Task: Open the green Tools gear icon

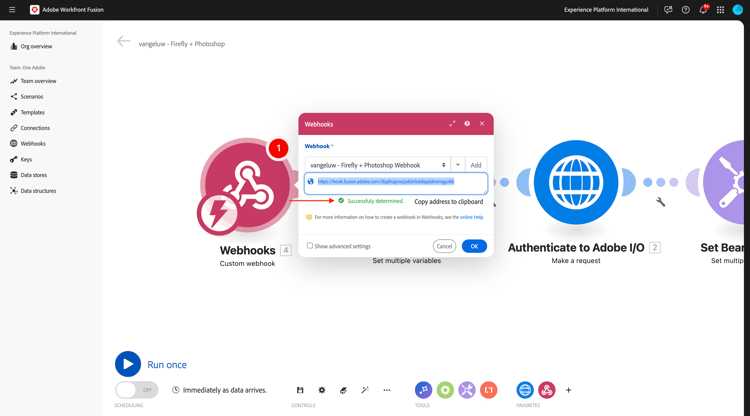Action: 445,390
